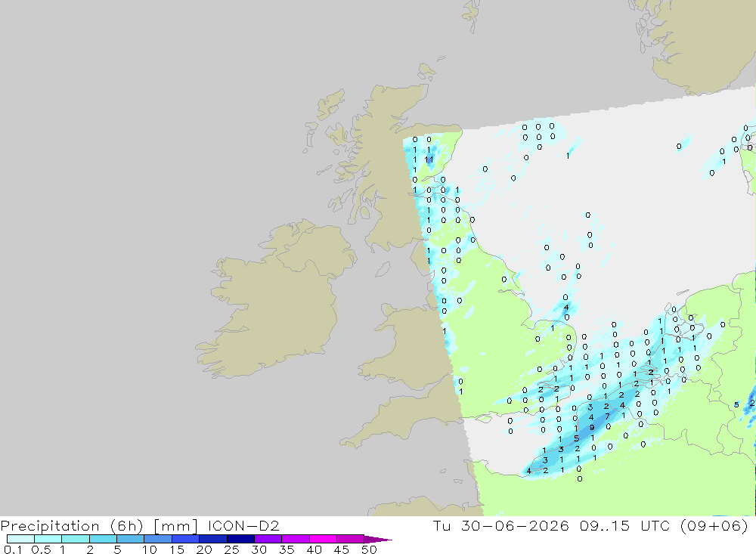Viewport: 756px width, 554px height.
Task: Pick the 35–40 mm violet legend swatch
Action: coord(296,539)
